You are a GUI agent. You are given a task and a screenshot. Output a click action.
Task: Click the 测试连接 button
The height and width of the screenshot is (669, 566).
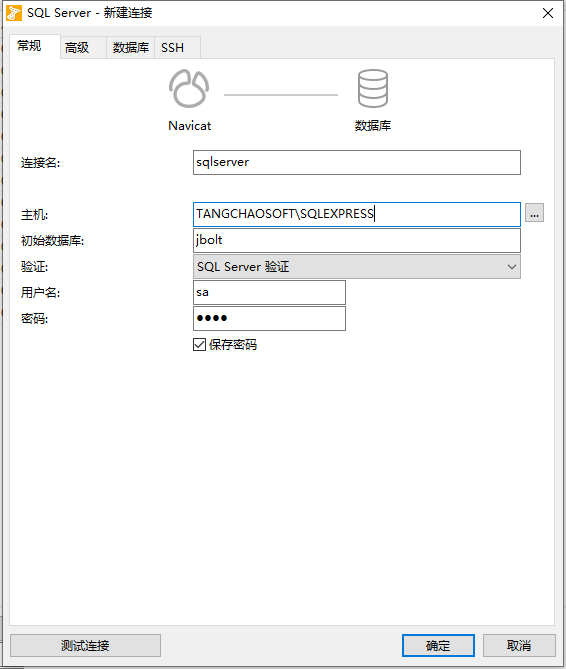(x=85, y=645)
